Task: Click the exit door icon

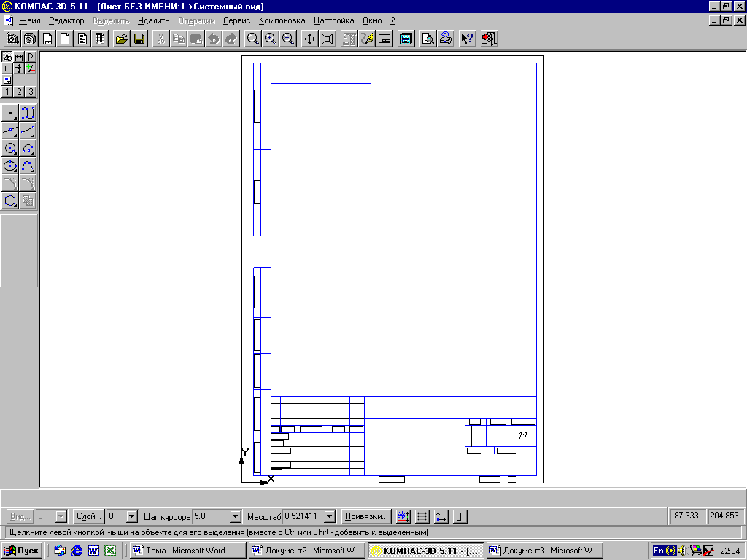Action: (x=489, y=39)
